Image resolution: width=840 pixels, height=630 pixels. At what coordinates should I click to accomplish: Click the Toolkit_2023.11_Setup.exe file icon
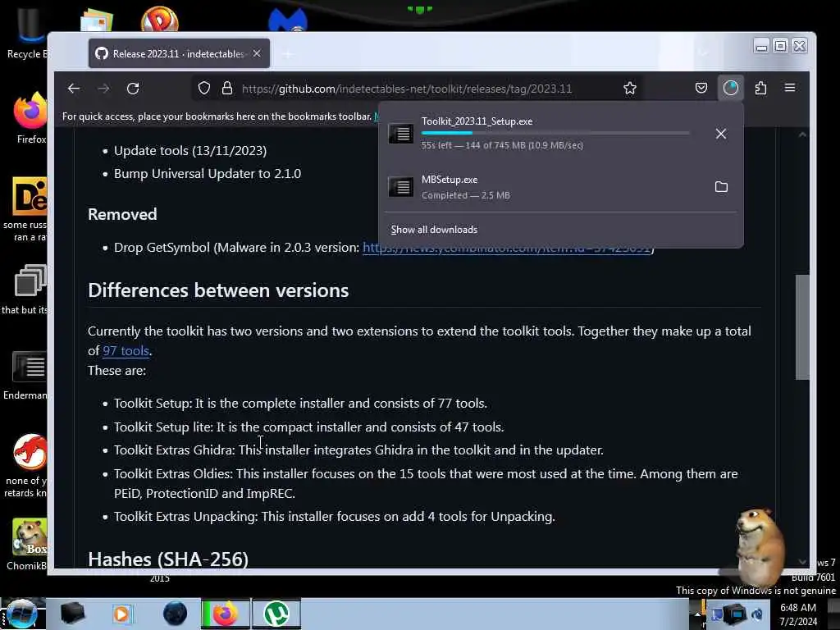400,134
